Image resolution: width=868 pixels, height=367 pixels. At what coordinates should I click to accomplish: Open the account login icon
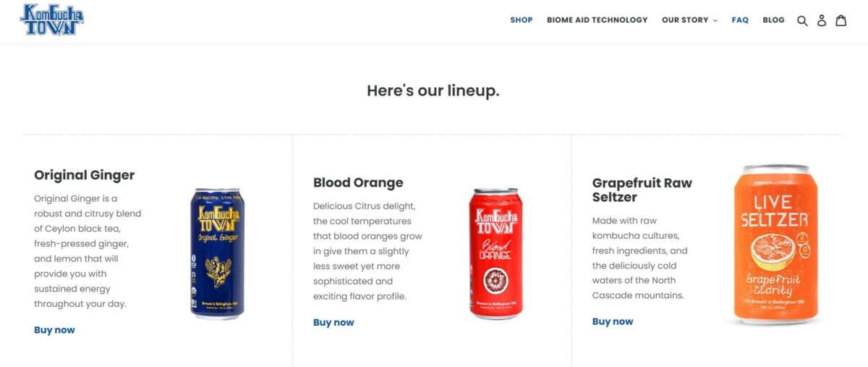point(822,20)
